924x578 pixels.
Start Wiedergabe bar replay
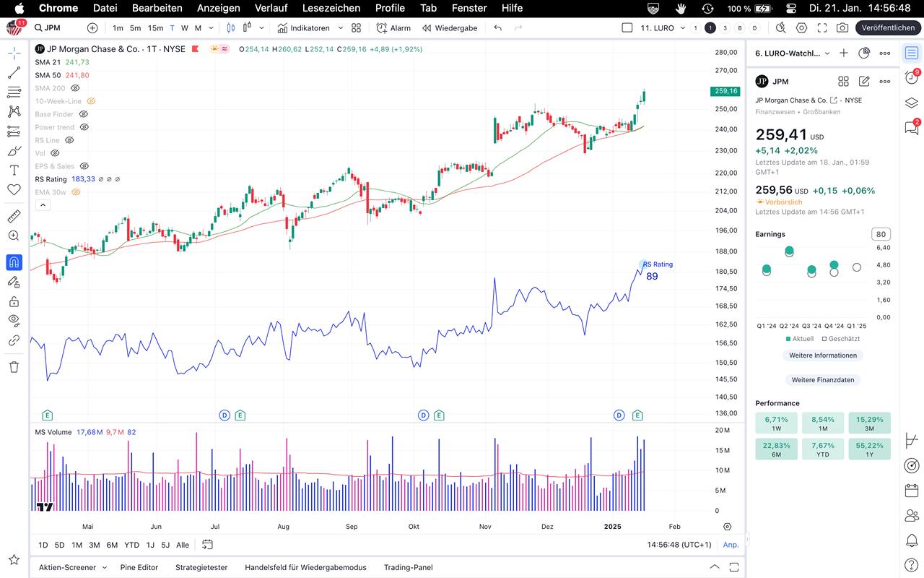click(x=449, y=28)
